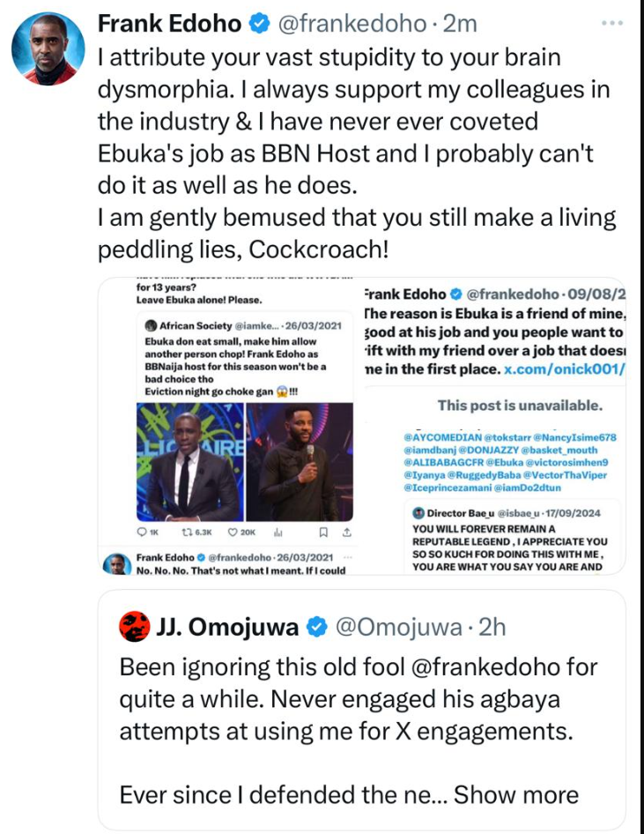Click the bookmark icon in embedded screenshot
Image resolution: width=644 pixels, height=834 pixels.
tap(323, 532)
